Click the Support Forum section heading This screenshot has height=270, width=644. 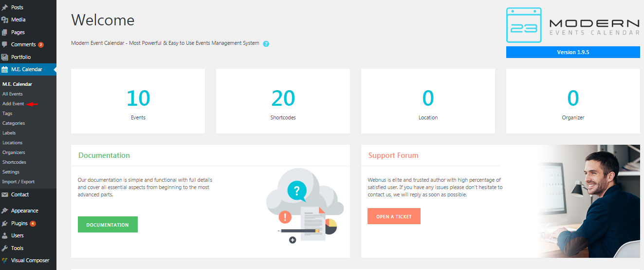393,155
